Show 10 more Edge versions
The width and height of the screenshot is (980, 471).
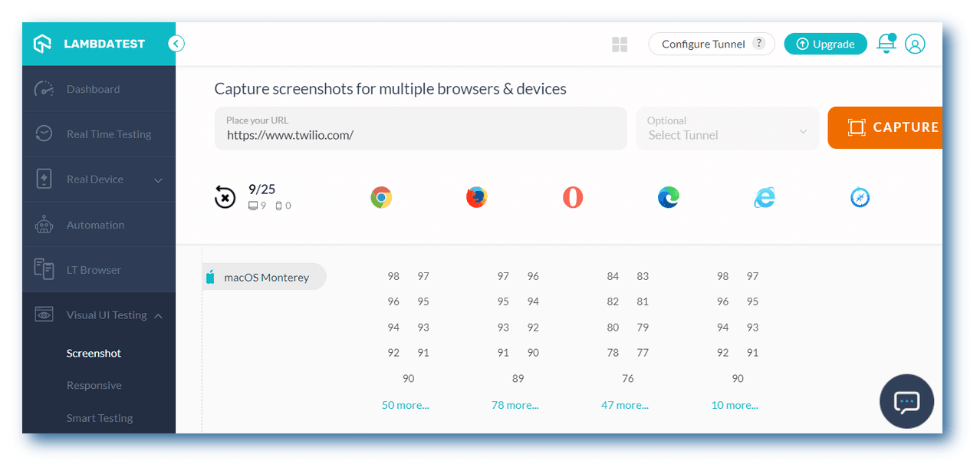click(735, 405)
